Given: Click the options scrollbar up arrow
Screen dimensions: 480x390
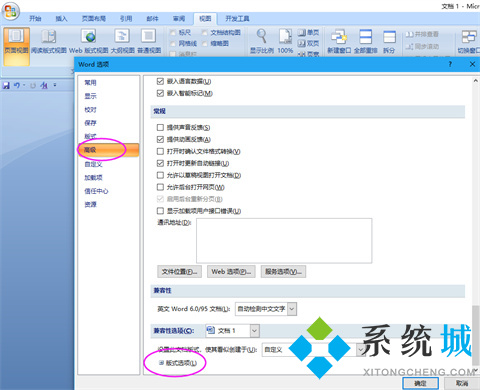Looking at the screenshot, I should point(476,81).
